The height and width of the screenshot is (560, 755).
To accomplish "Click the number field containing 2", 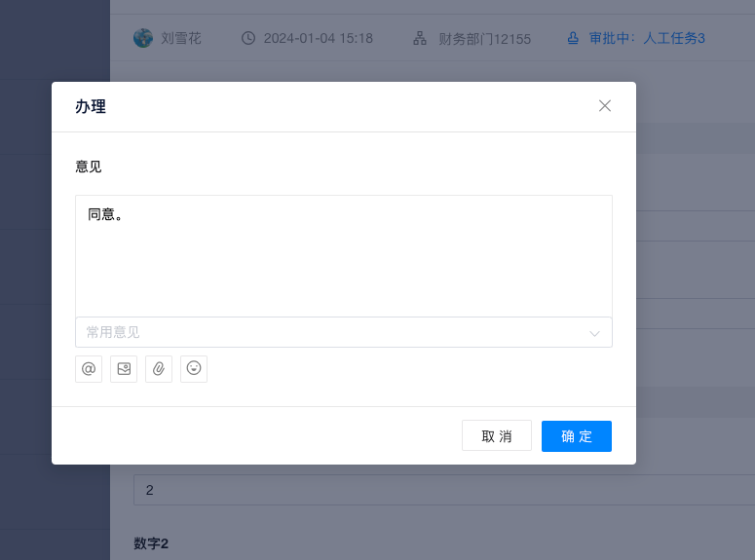I will pyautogui.click(x=438, y=490).
